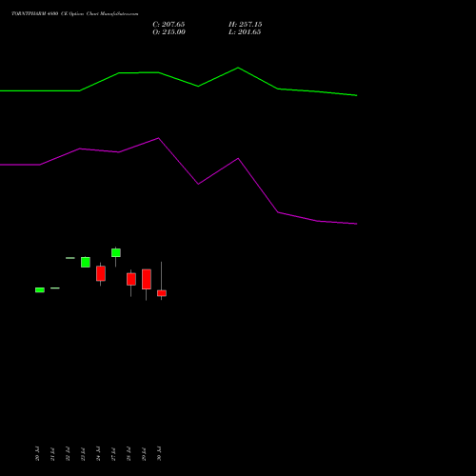This screenshot has width=476, height=476.
Task: Click the 24 Jul date label
Action: (x=98, y=454)
